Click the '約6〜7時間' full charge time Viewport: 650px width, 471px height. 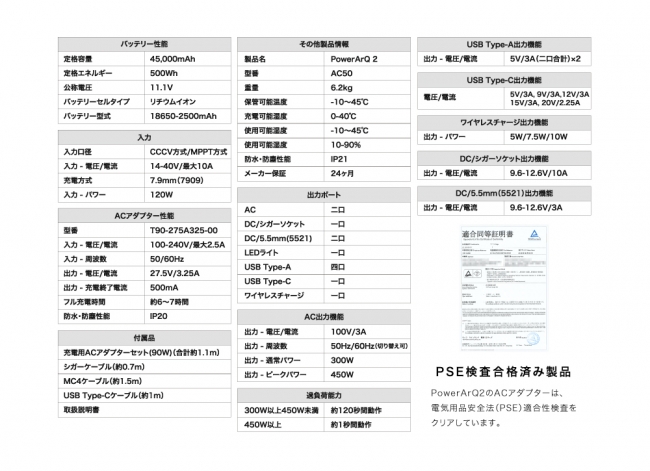pyautogui.click(x=169, y=302)
